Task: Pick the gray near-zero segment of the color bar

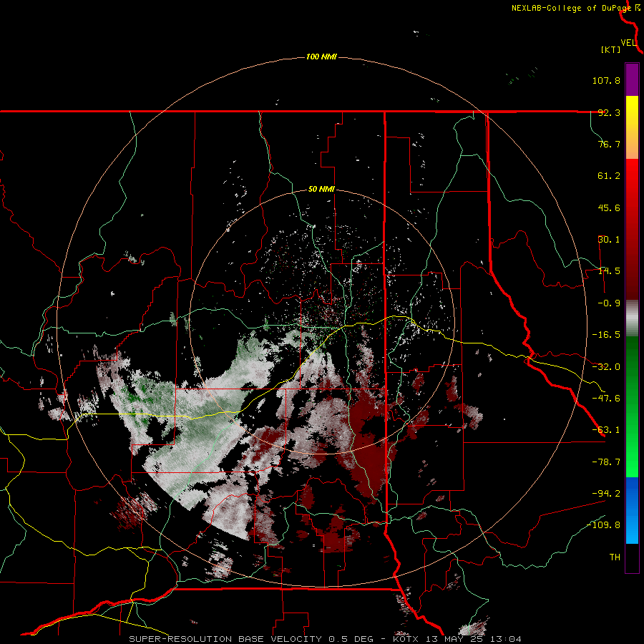Action: click(x=632, y=318)
